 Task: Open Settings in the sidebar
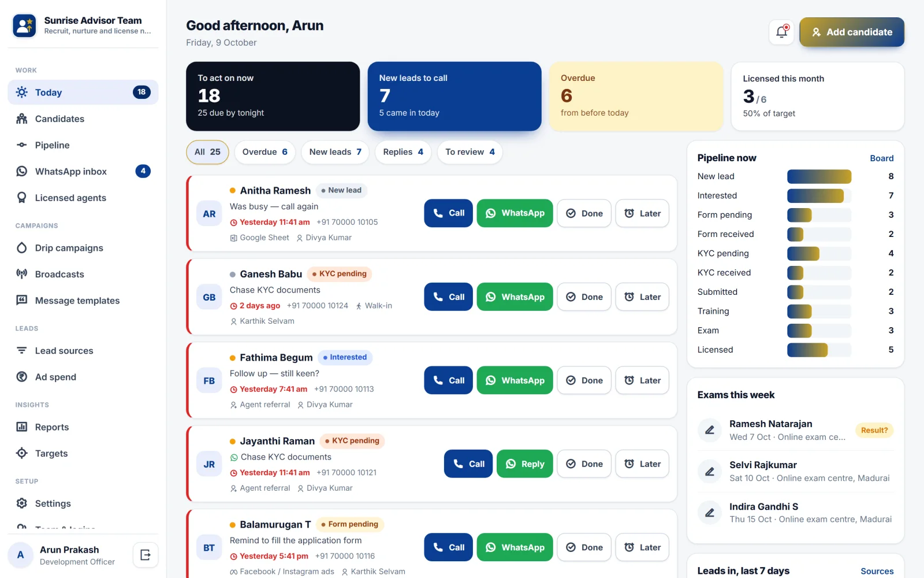point(83,503)
